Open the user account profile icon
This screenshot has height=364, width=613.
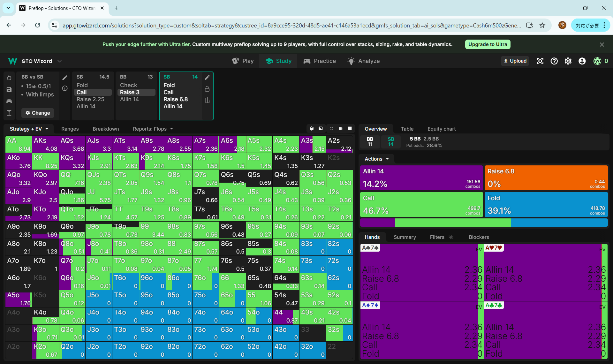pyautogui.click(x=582, y=61)
